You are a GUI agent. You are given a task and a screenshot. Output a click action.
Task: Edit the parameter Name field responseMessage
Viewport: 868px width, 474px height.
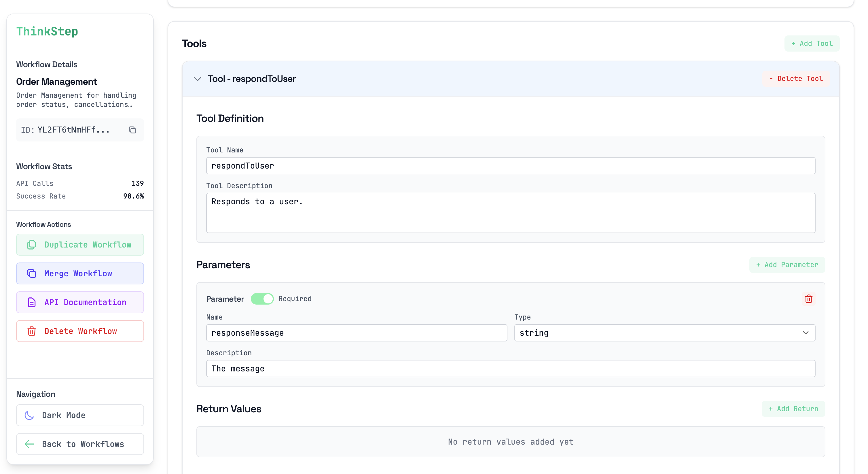pos(356,333)
